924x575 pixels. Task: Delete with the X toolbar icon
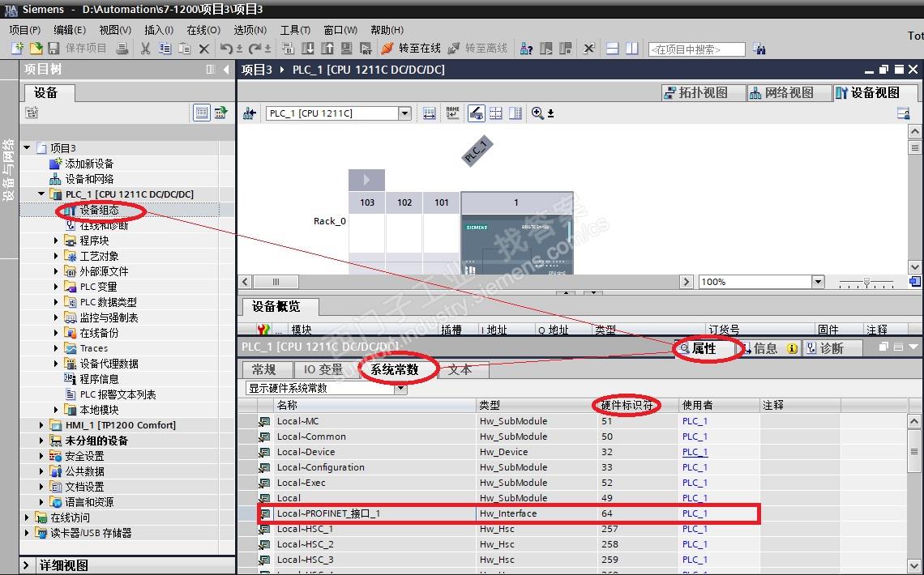pyautogui.click(x=204, y=49)
